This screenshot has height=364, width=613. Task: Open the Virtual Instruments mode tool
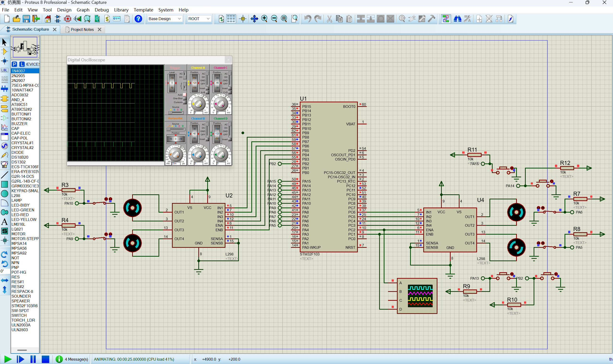[4, 165]
